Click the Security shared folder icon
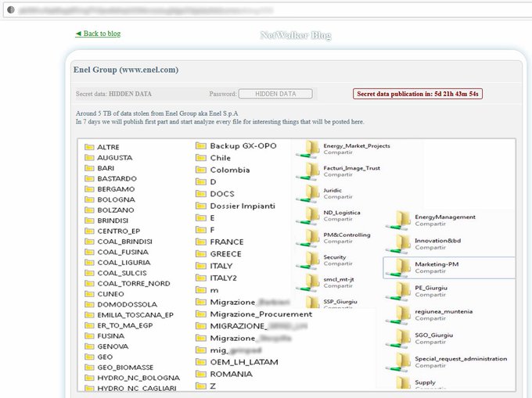The height and width of the screenshot is (398, 532). point(308,260)
